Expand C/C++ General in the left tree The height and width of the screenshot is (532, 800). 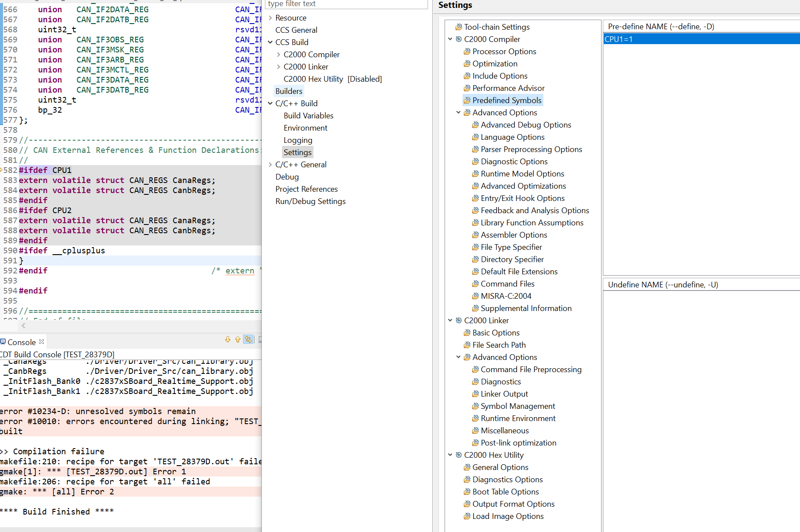click(270, 165)
